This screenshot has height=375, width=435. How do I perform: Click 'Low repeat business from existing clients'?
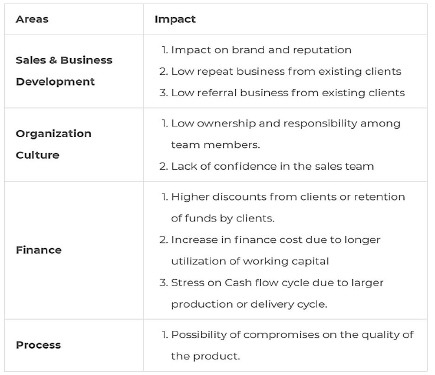[286, 71]
